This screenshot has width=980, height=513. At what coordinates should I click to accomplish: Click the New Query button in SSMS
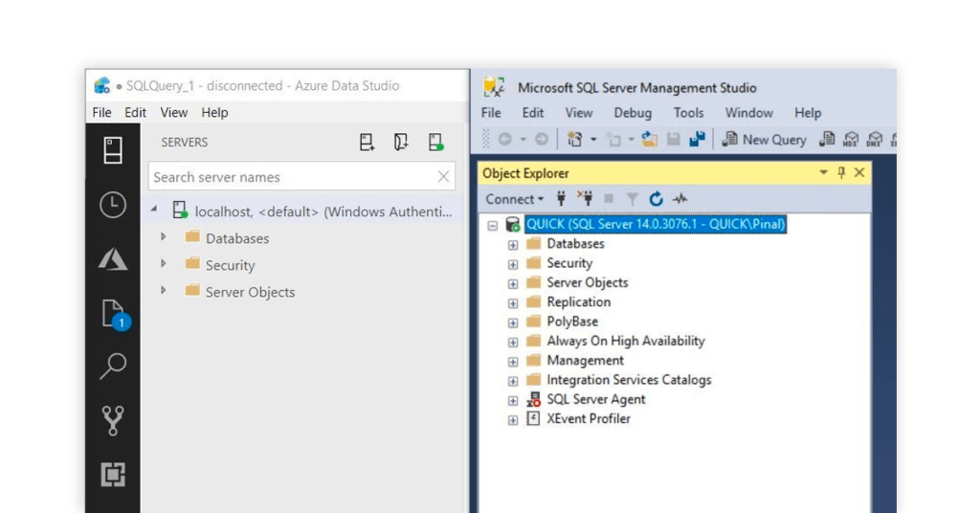coord(765,140)
